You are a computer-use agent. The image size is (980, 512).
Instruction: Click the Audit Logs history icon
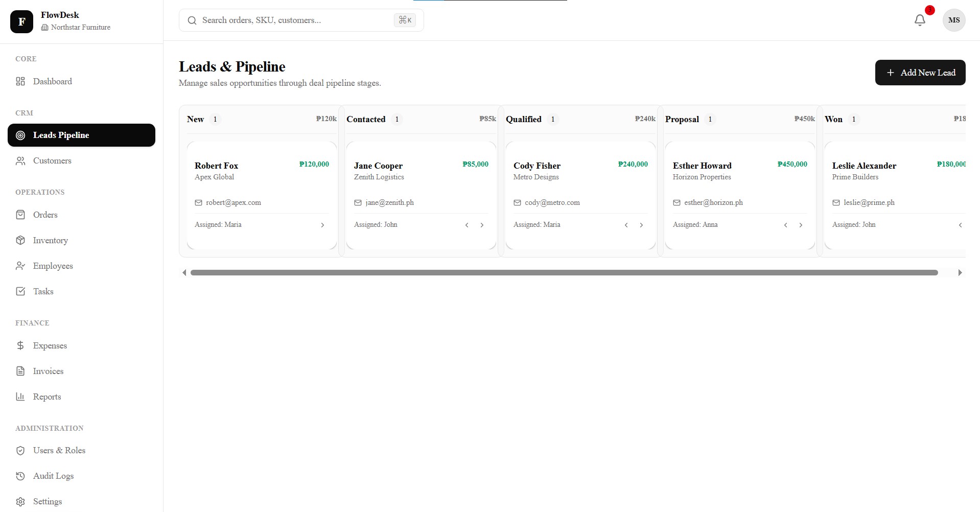pyautogui.click(x=20, y=476)
